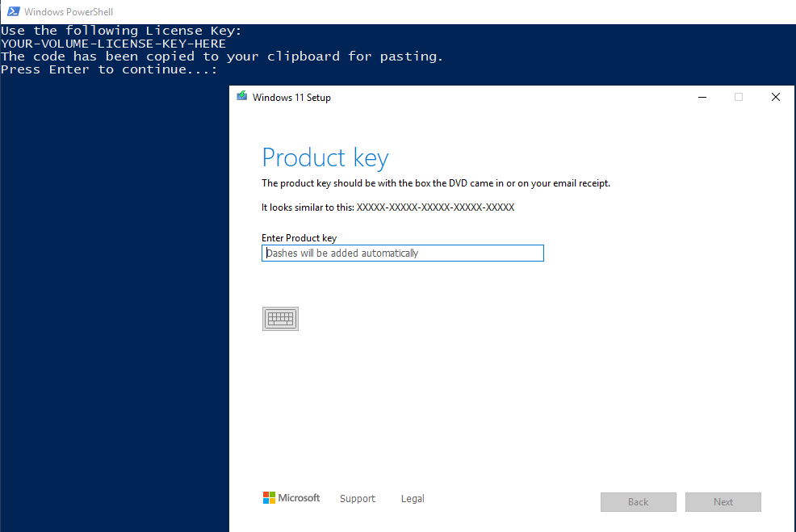
Task: Click the Back button
Action: [x=638, y=501]
